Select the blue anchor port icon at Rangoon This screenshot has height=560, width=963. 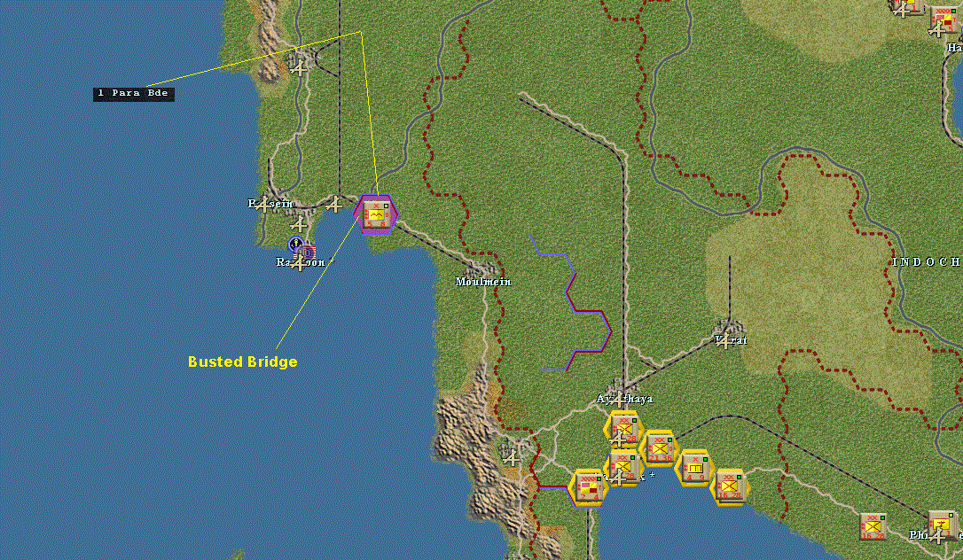(295, 245)
